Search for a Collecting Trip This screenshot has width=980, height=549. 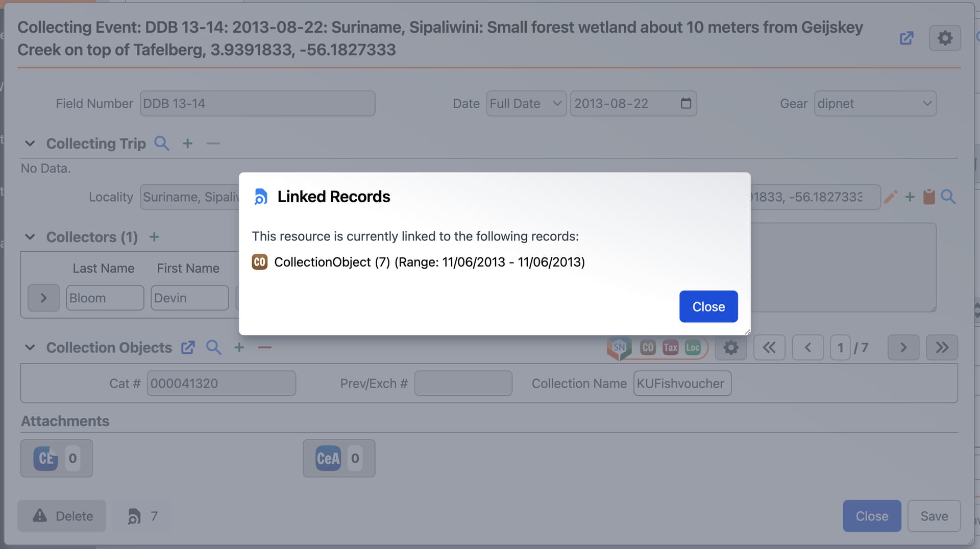[161, 144]
